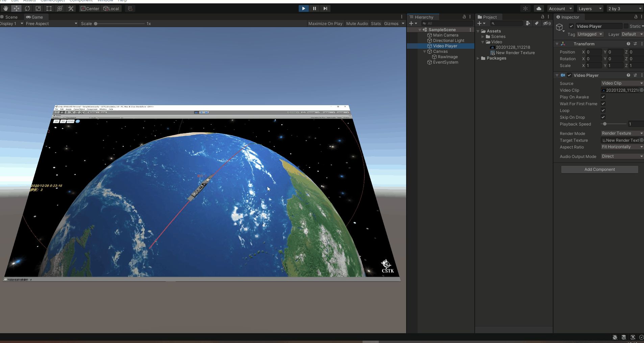This screenshot has width=644, height=343.
Task: Open the Tag Untagged dropdown
Action: point(590,34)
